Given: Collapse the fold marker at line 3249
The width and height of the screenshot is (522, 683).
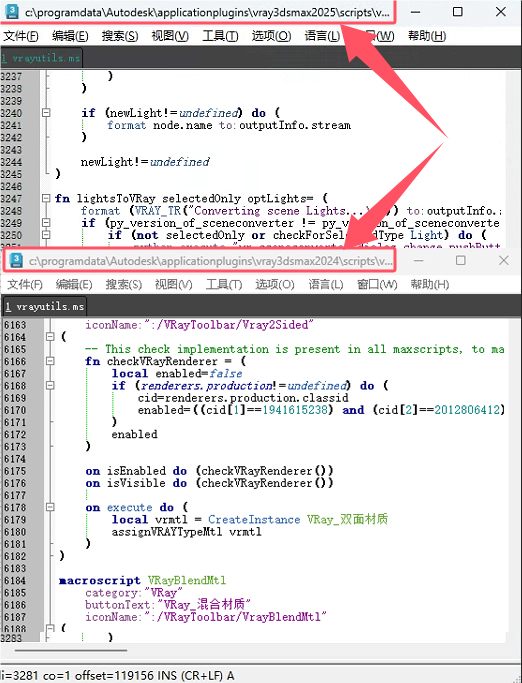Looking at the screenshot, I should tap(46, 223).
